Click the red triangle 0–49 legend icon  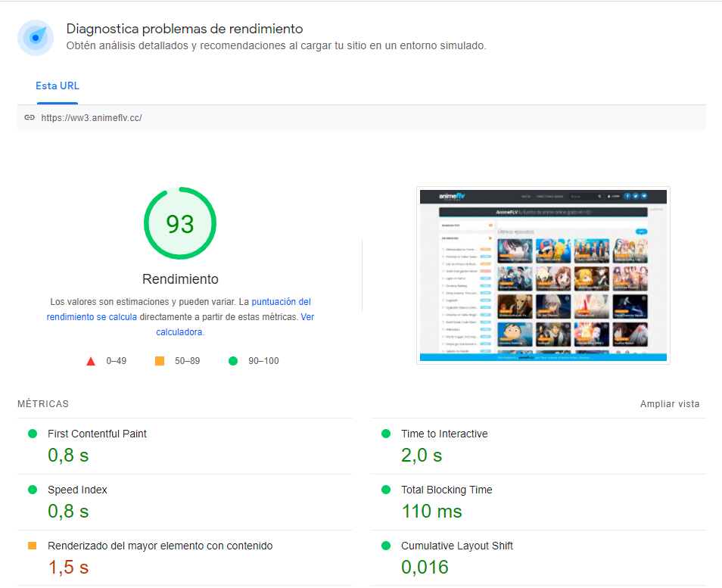[91, 361]
